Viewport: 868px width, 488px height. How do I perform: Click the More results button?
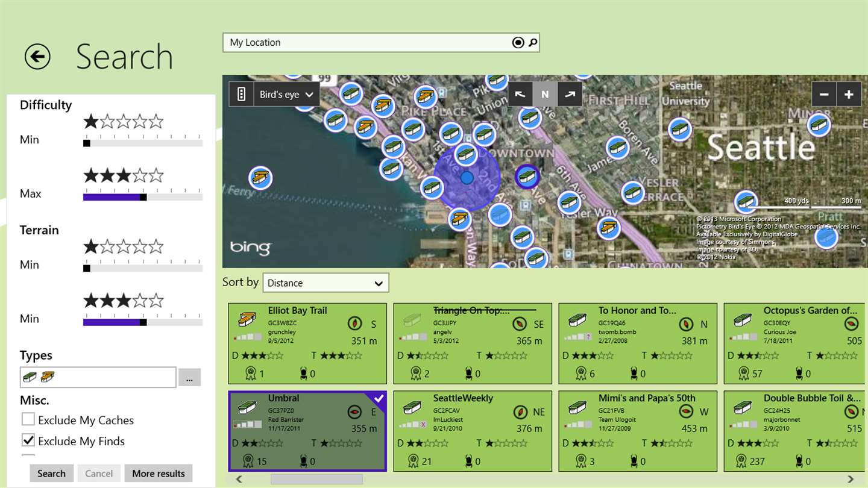(159, 474)
